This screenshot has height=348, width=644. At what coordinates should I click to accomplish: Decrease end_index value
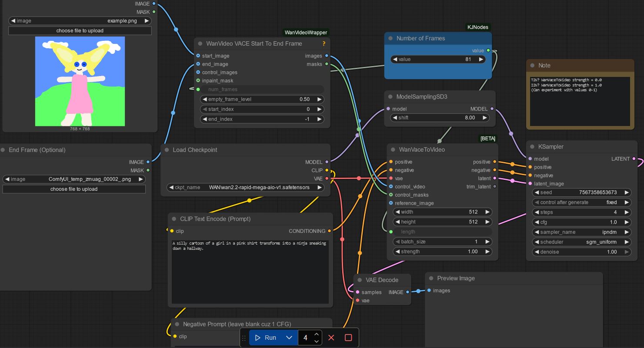coord(205,119)
